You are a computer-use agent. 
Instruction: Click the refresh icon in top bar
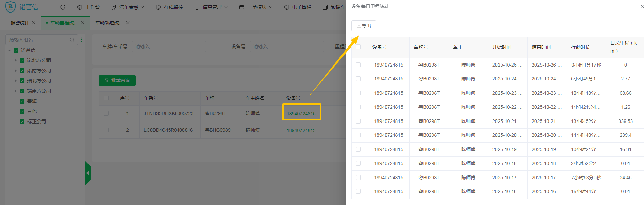click(x=63, y=7)
